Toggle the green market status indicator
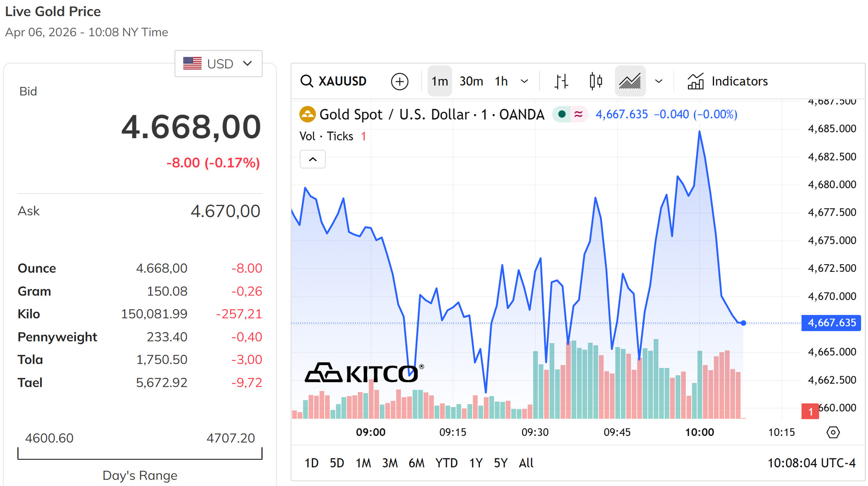 pos(562,114)
